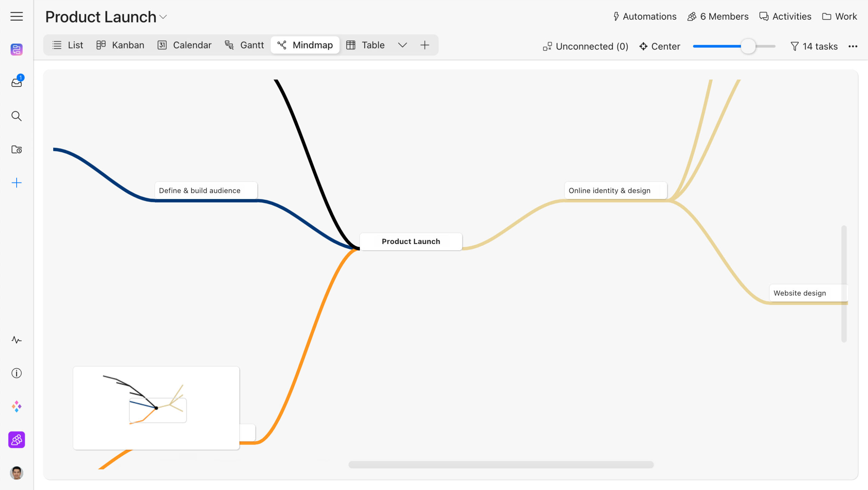Switch to the Gantt view tab
This screenshot has height=490, width=868.
pyautogui.click(x=244, y=45)
